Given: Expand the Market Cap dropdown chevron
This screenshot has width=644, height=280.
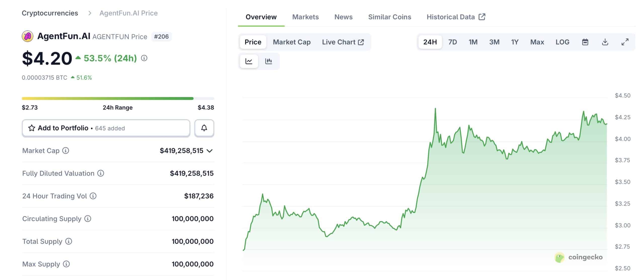Looking at the screenshot, I should pos(210,151).
